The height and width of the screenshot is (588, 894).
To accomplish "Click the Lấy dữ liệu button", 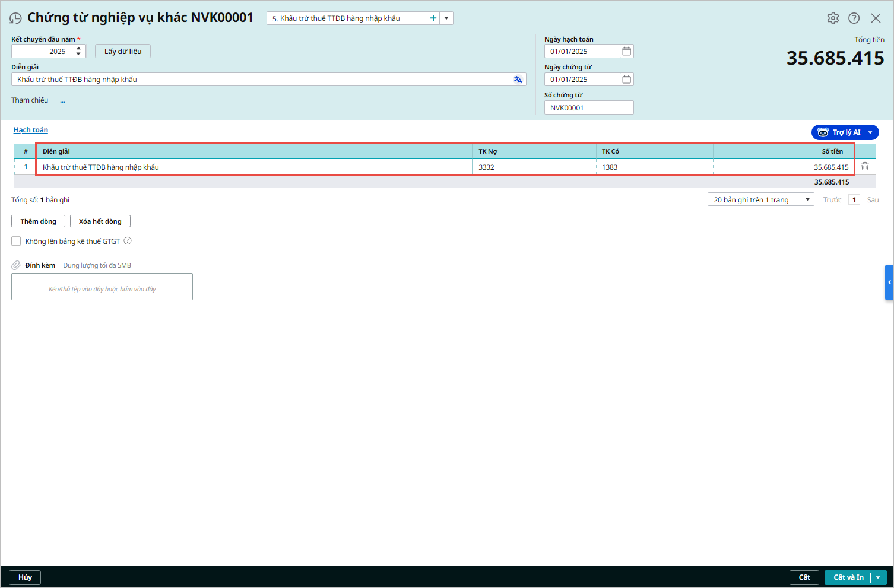I will (x=123, y=52).
